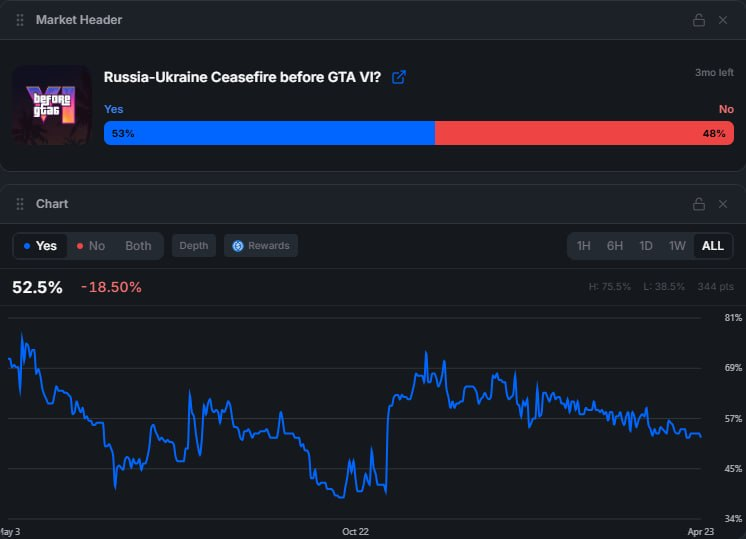Click the 'Oct 22' date label
The width and height of the screenshot is (746, 539).
[x=355, y=532]
